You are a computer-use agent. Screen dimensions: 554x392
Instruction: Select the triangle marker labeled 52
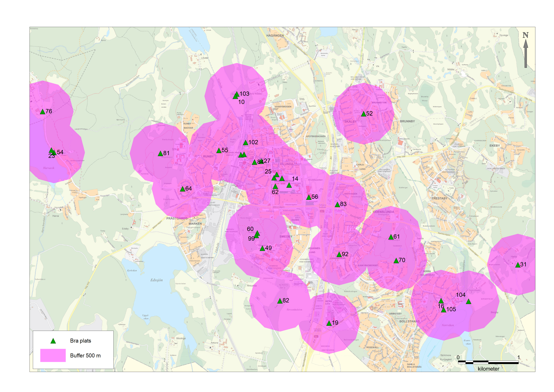point(364,114)
